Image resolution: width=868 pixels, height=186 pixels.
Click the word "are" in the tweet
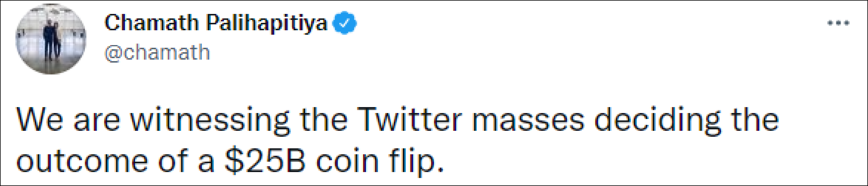[x=96, y=120]
